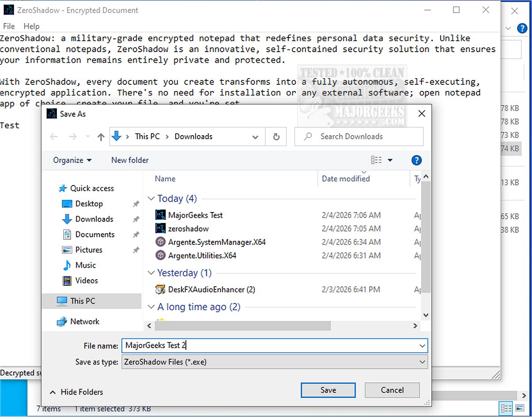Click the Back arrow in Save As dialog
Image resolution: width=532 pixels, height=417 pixels.
click(54, 137)
